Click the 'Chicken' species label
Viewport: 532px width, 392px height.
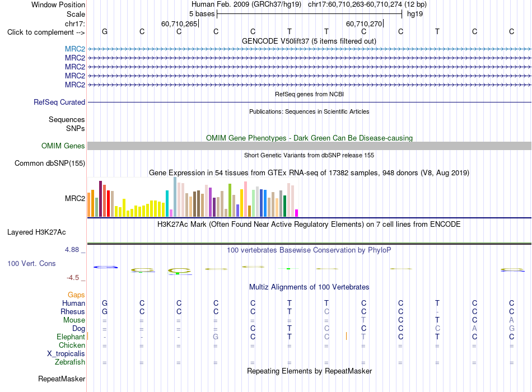(x=72, y=345)
